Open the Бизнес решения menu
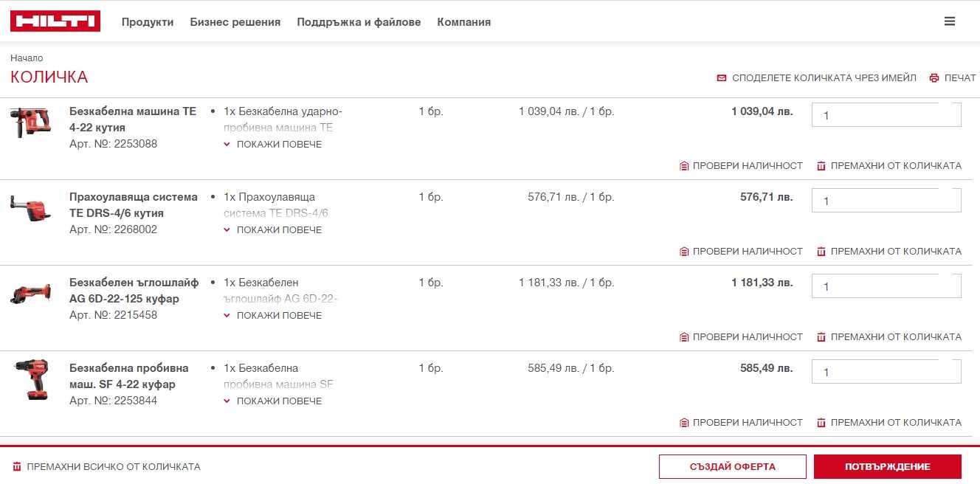Viewport: 980px width, 484px height. click(235, 22)
